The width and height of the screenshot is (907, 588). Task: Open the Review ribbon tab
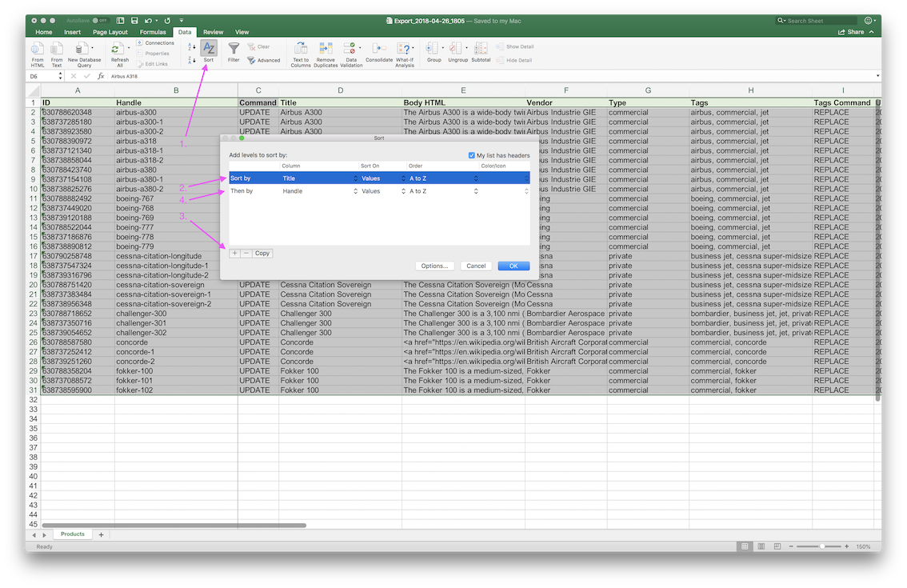213,32
